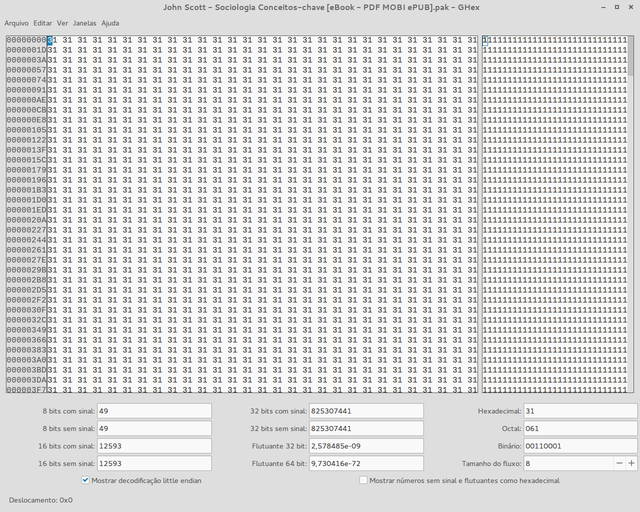Select the Flutuante 64 bit field
The width and height of the screenshot is (640, 512).
click(366, 464)
